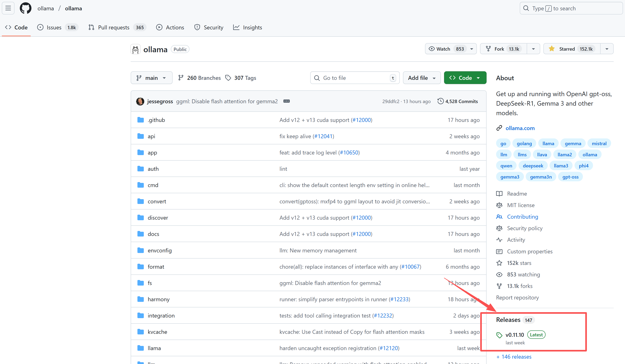Open the green Code dropdown button
This screenshot has height=364, width=625.
pos(465,78)
